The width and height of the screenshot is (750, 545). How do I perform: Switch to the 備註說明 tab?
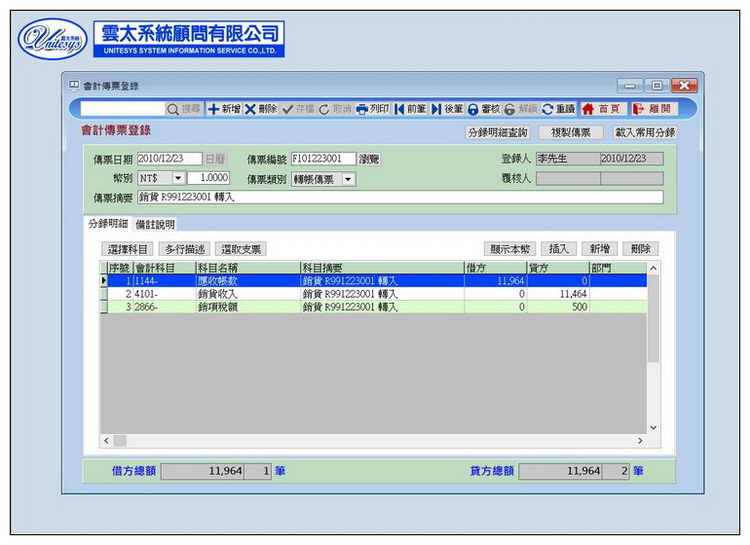pyautogui.click(x=156, y=224)
